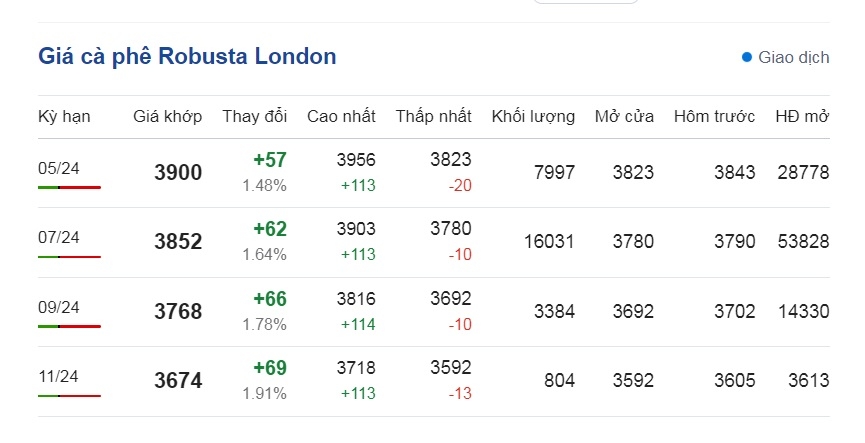Sort by the Thay đổi column header
The width and height of the screenshot is (865, 443).
point(255,116)
